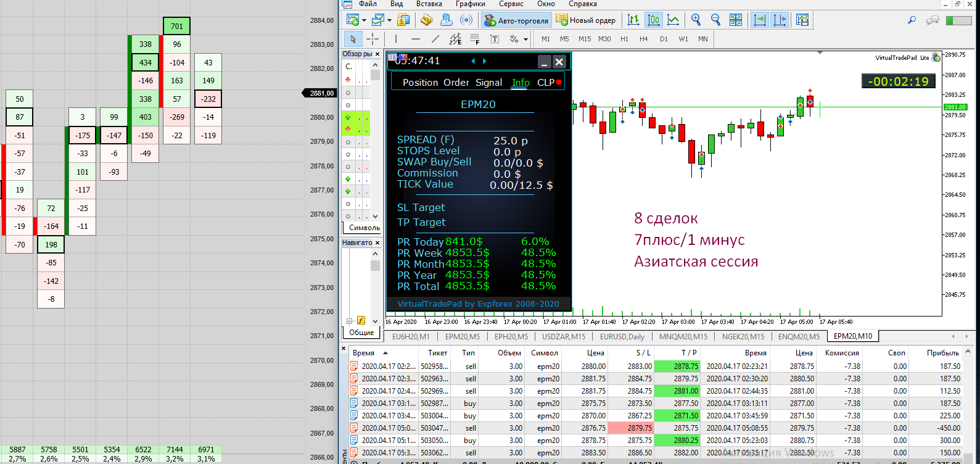Select the cursor arrow tool
Screen dimensions: 980x464
point(353,39)
